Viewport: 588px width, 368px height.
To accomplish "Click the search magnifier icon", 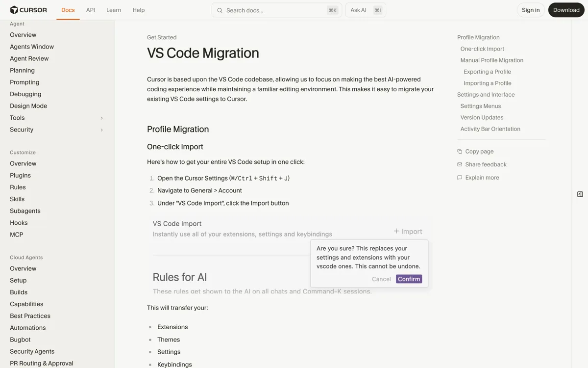I will click(x=220, y=10).
